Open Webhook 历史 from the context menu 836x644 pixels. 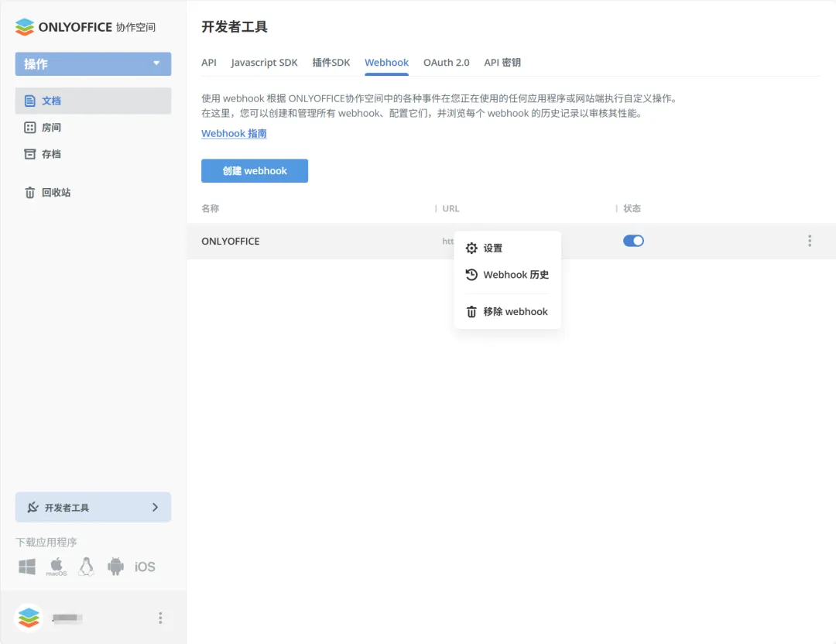pyautogui.click(x=507, y=275)
